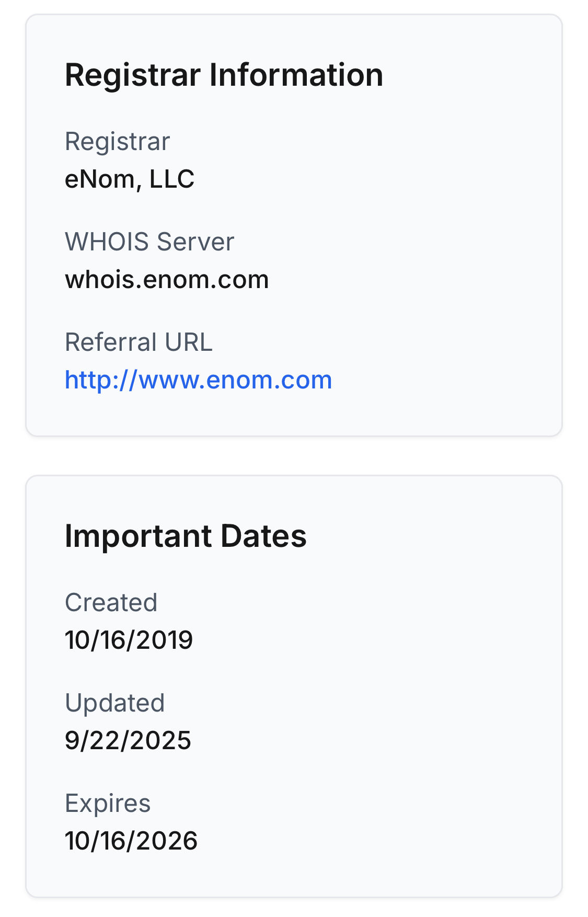
Task: Click the Registrar Information heading
Action: (224, 75)
